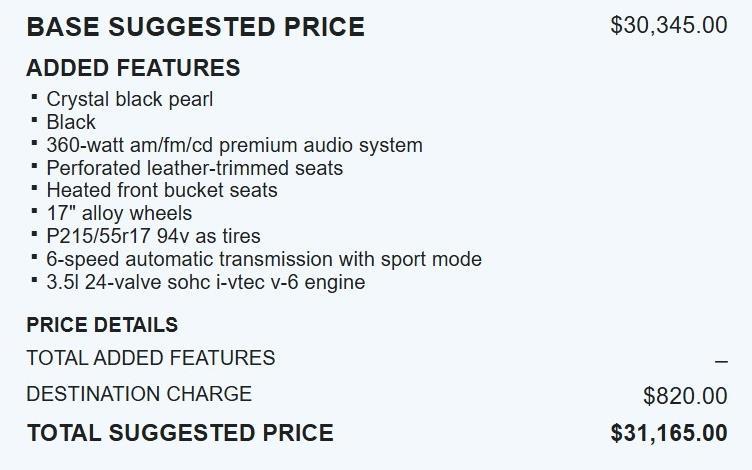This screenshot has height=470, width=752.
Task: Select the Crystal black pearl feature
Action: pyautogui.click(x=129, y=99)
